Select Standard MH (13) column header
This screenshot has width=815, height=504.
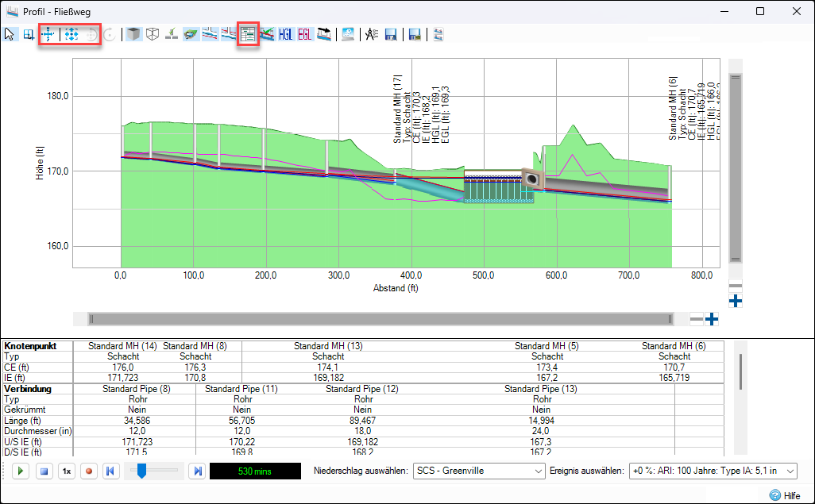pyautogui.click(x=328, y=346)
